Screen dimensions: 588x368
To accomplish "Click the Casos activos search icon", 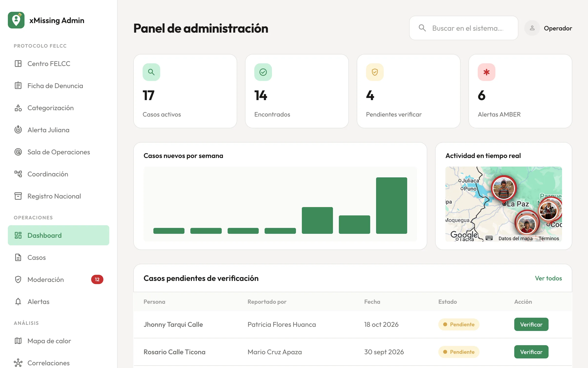I will (151, 72).
